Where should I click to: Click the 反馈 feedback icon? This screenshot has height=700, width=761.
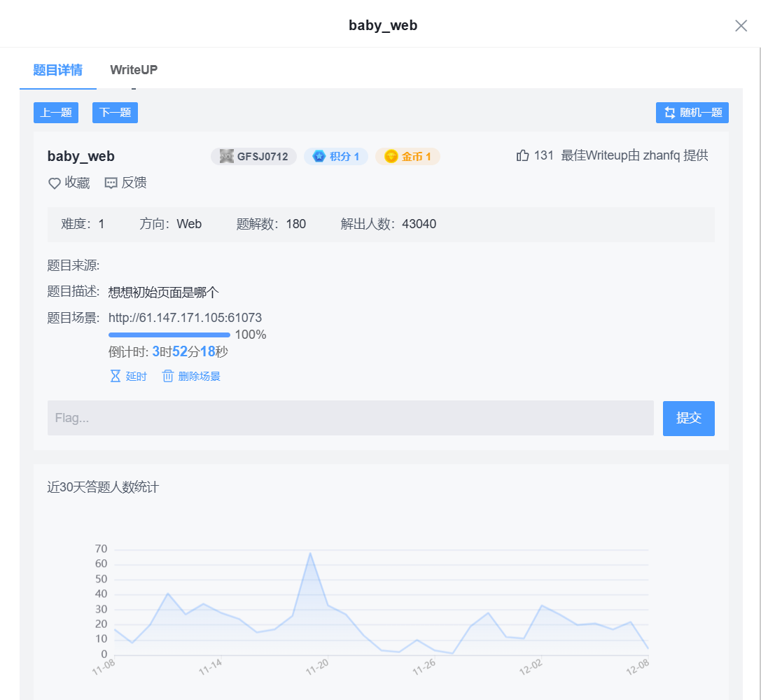click(x=111, y=183)
